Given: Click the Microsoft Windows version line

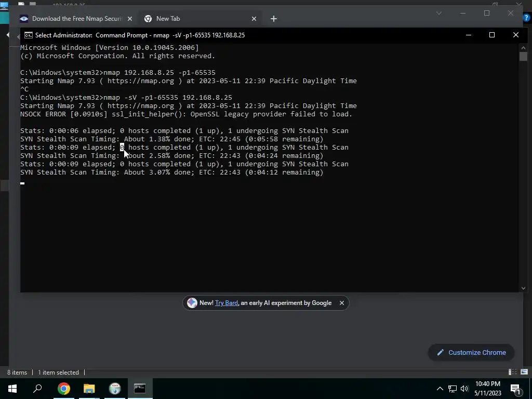Looking at the screenshot, I should [110, 47].
